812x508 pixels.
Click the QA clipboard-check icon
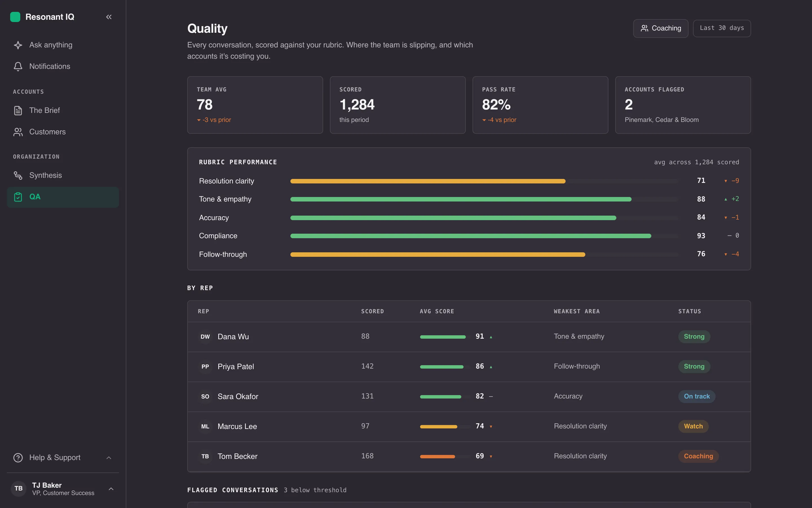18,197
